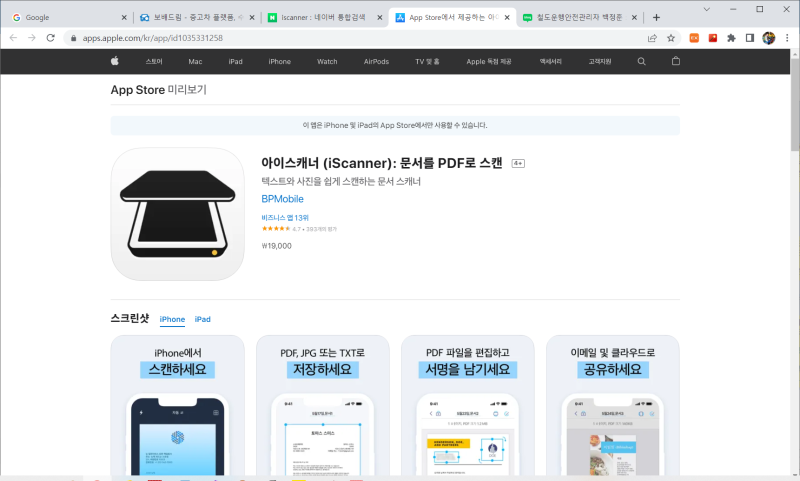Close the 보배드림 tab
The height and width of the screenshot is (481, 800).
(252, 17)
